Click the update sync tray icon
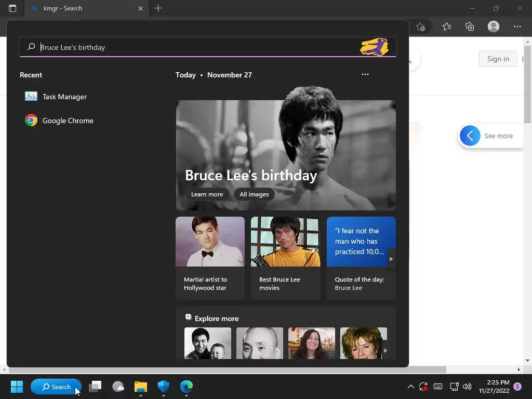The width and height of the screenshot is (532, 399). 423,387
